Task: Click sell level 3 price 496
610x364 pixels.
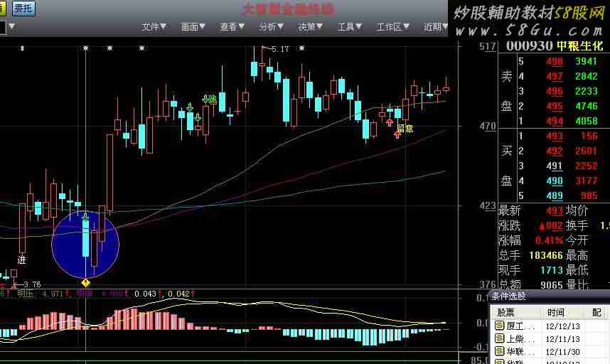Action: click(555, 92)
